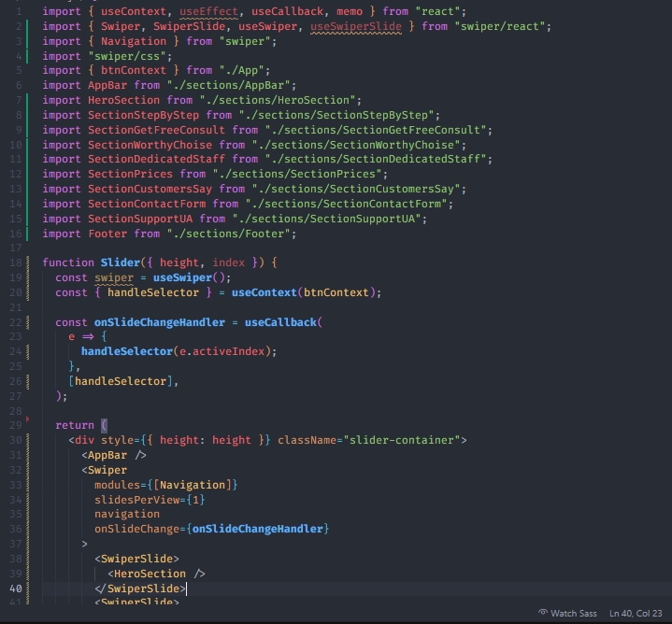Click the <Swiper opening tag on line 32
This screenshot has width=672, height=624.
pos(104,470)
